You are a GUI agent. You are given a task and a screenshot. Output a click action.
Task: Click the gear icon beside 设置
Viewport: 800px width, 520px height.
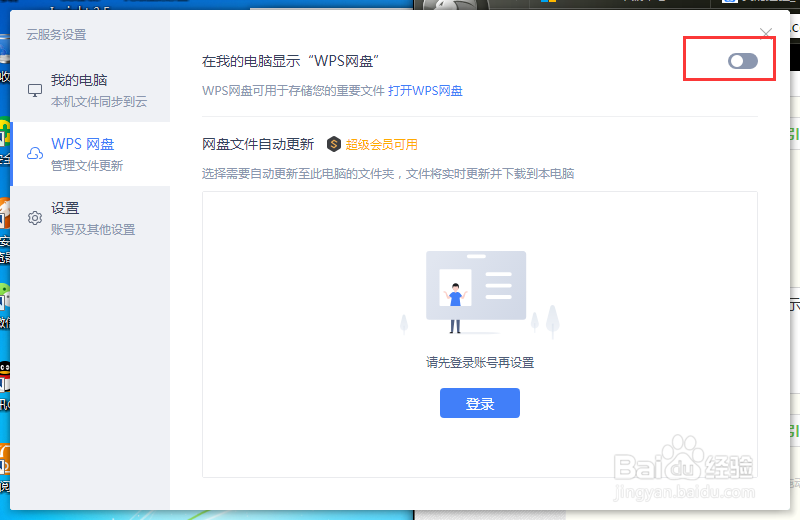click(35, 218)
